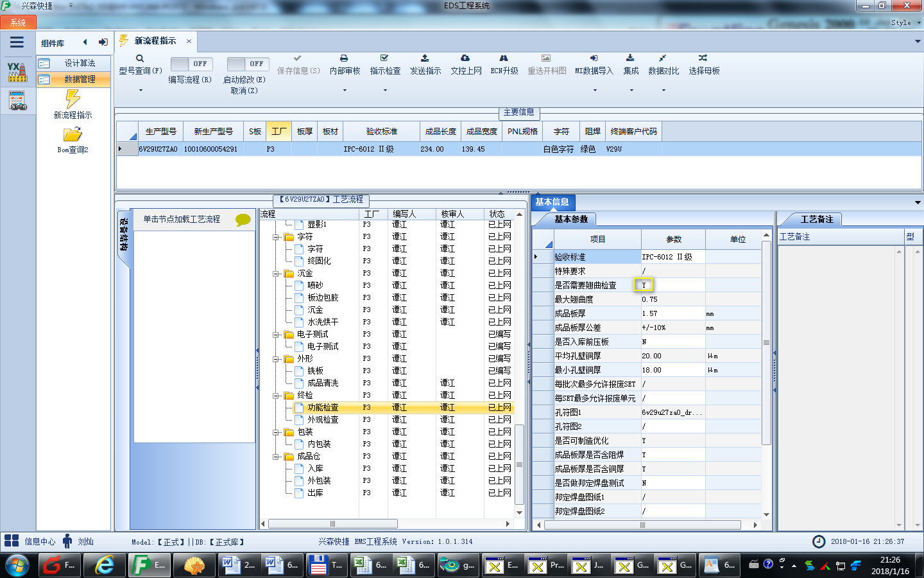Click the clock icon in status bar
Viewport: 924px width, 578px height.
[x=819, y=541]
